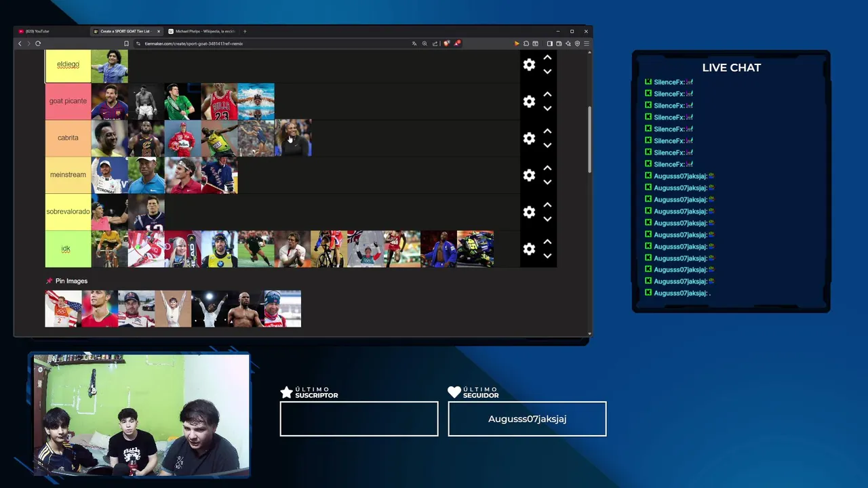Select black-and-white boxer image
This screenshot has height=488, width=868.
[146, 101]
